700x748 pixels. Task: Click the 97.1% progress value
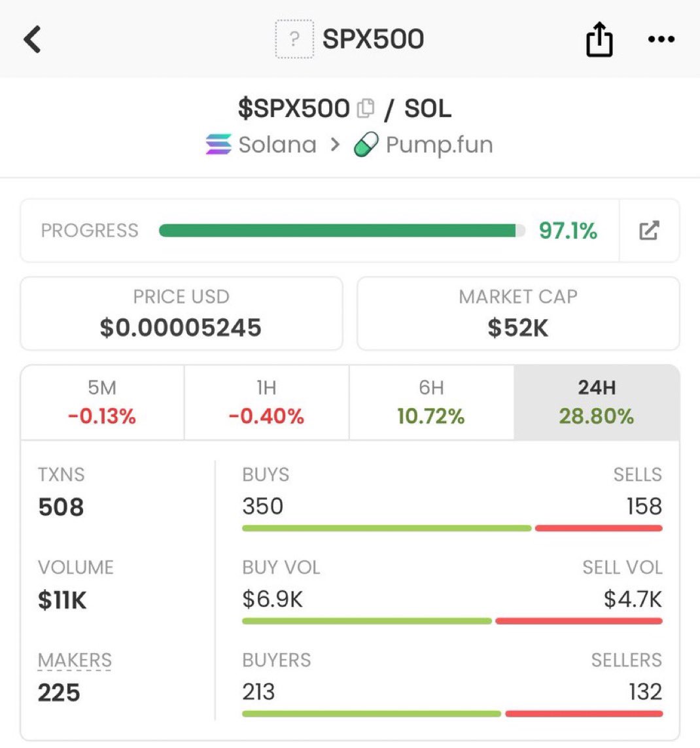[x=568, y=231]
